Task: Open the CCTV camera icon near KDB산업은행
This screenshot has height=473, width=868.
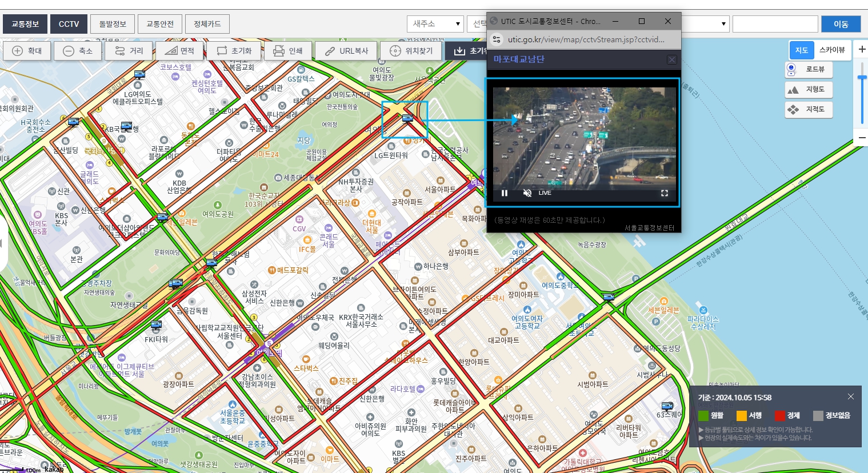Action: point(162,217)
